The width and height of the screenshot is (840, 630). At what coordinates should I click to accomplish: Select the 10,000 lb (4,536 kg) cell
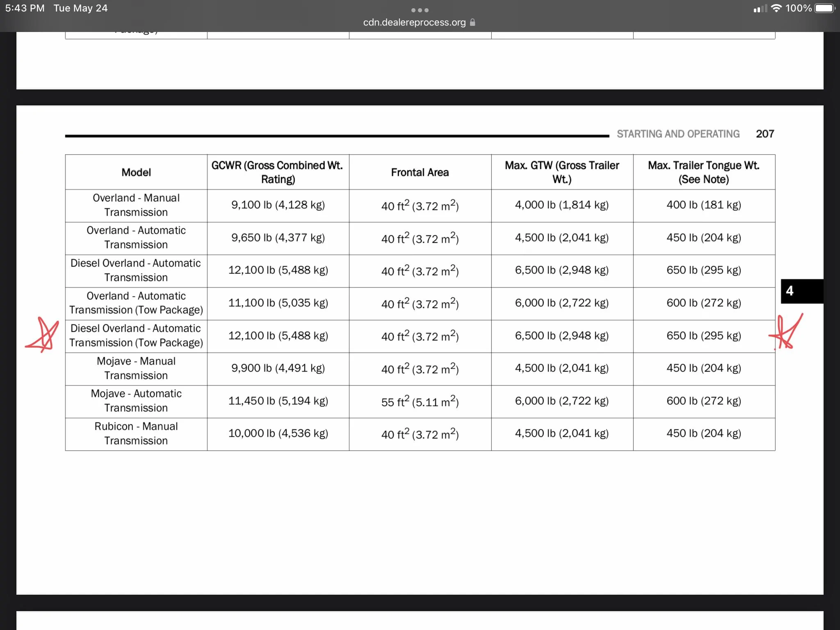pos(278,434)
